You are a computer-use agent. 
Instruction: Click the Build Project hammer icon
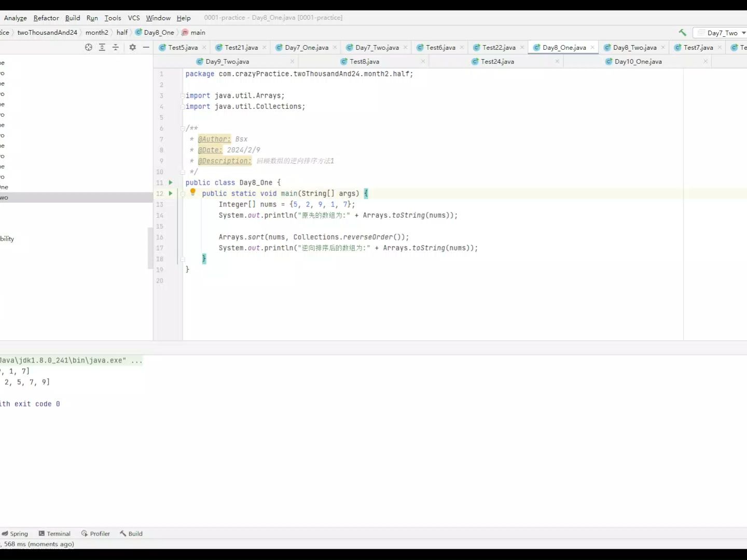click(682, 32)
